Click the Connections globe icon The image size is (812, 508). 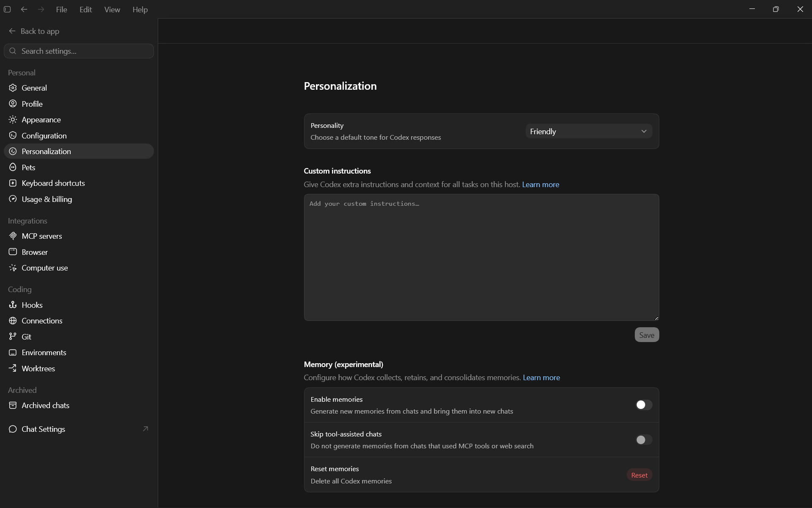13,320
